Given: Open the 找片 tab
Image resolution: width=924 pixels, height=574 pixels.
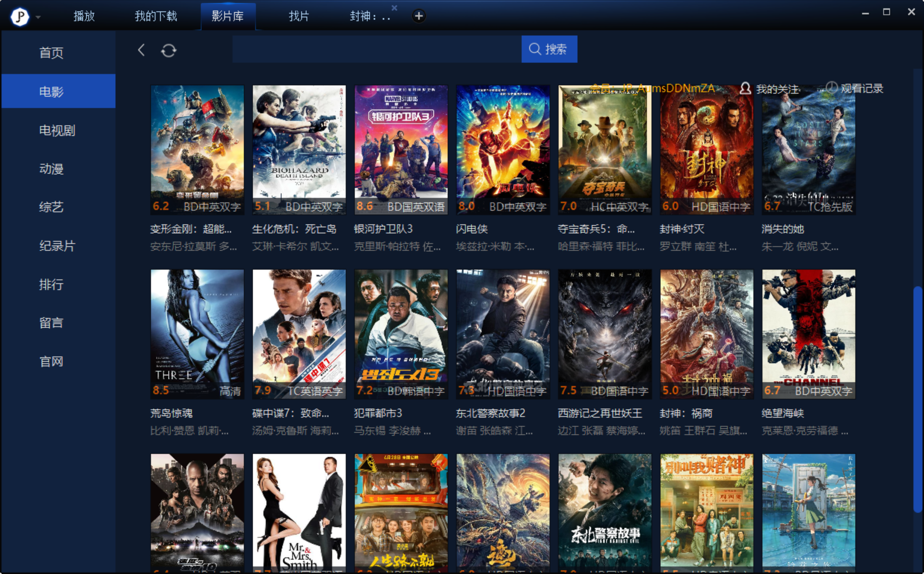Looking at the screenshot, I should coord(298,16).
